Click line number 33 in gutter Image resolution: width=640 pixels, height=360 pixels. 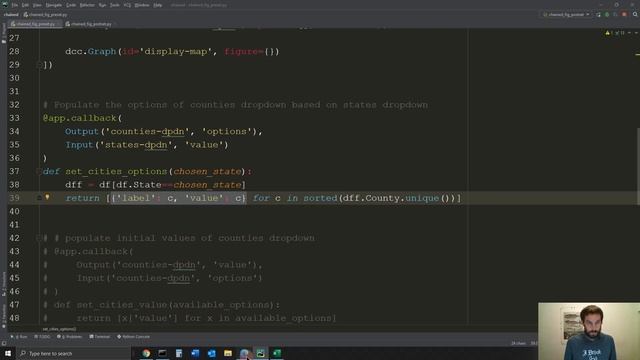[14, 118]
